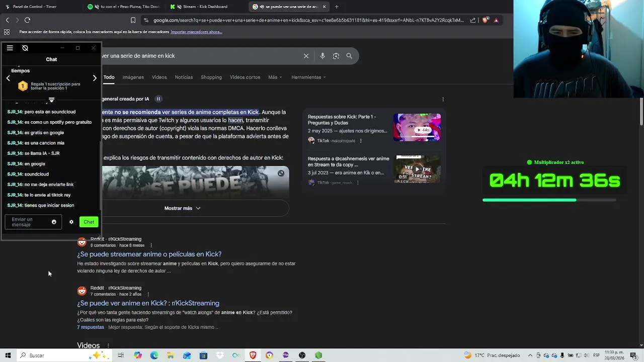Close the Google search results tab

pos(324,7)
